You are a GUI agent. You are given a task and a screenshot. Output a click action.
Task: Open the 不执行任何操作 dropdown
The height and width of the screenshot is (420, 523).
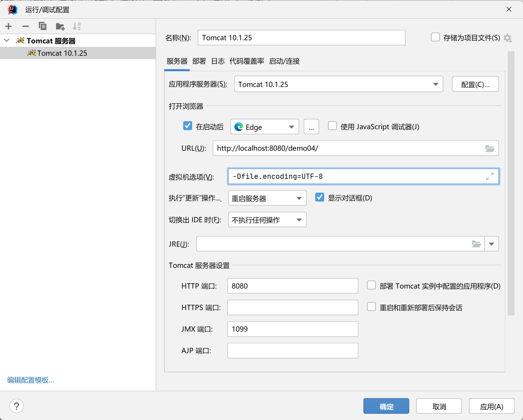[267, 220]
